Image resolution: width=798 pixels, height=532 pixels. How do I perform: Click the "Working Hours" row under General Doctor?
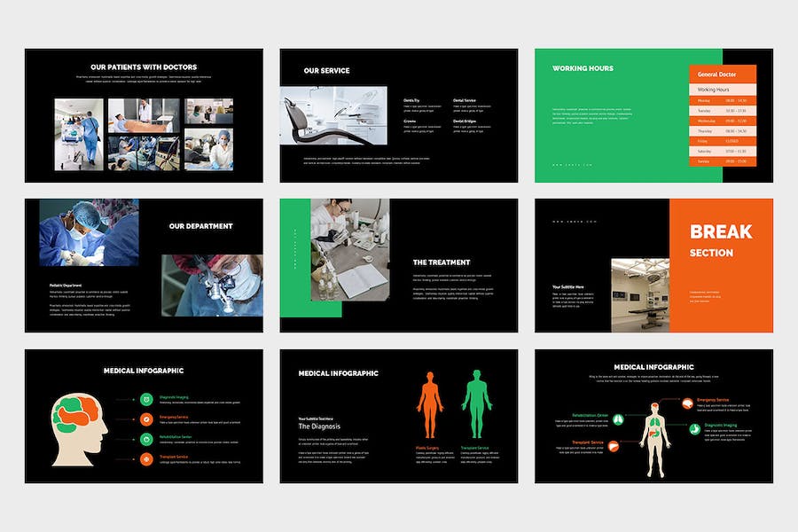point(723,90)
